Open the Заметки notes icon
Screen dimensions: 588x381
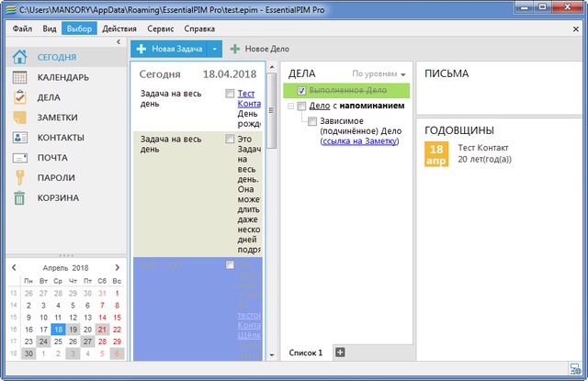tap(20, 118)
